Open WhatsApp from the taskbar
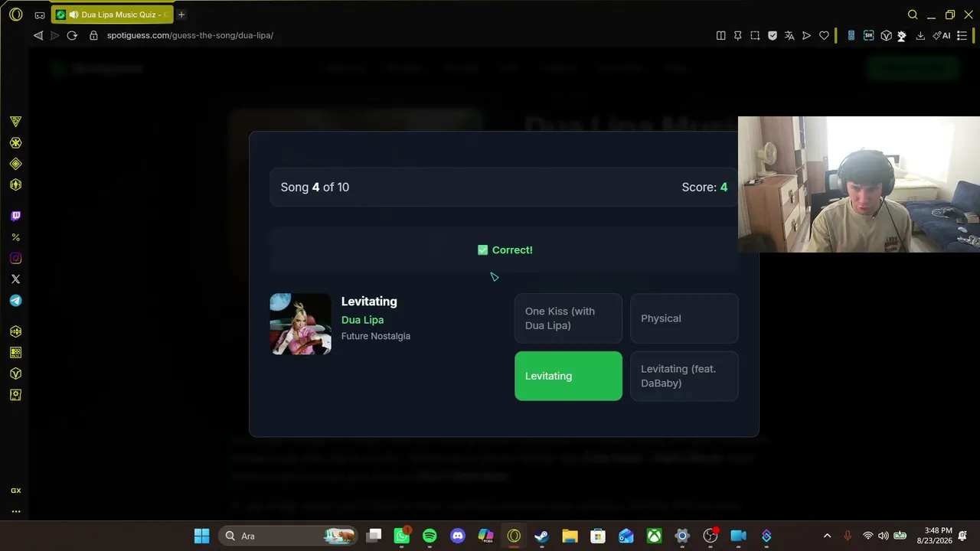 (x=402, y=536)
